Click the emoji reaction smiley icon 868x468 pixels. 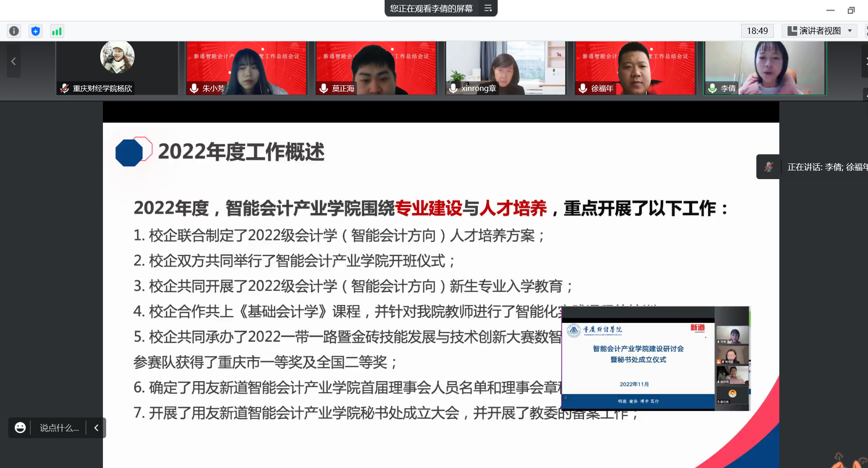[x=20, y=428]
